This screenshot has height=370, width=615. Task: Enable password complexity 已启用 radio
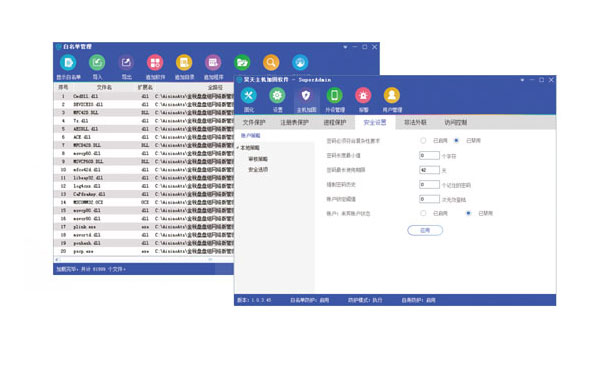point(423,140)
